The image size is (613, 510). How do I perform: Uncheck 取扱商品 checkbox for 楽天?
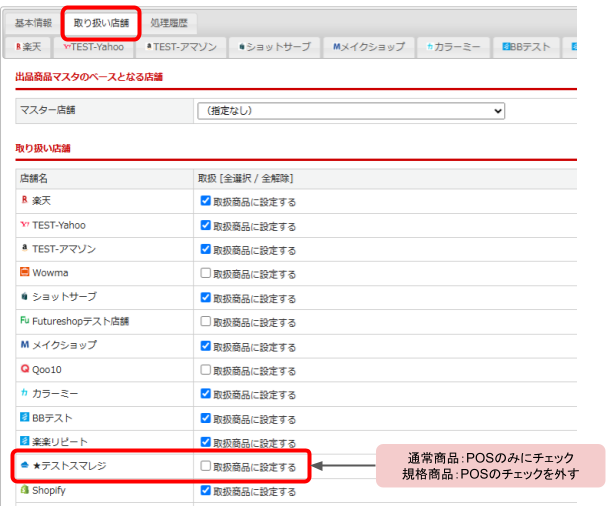(x=206, y=201)
